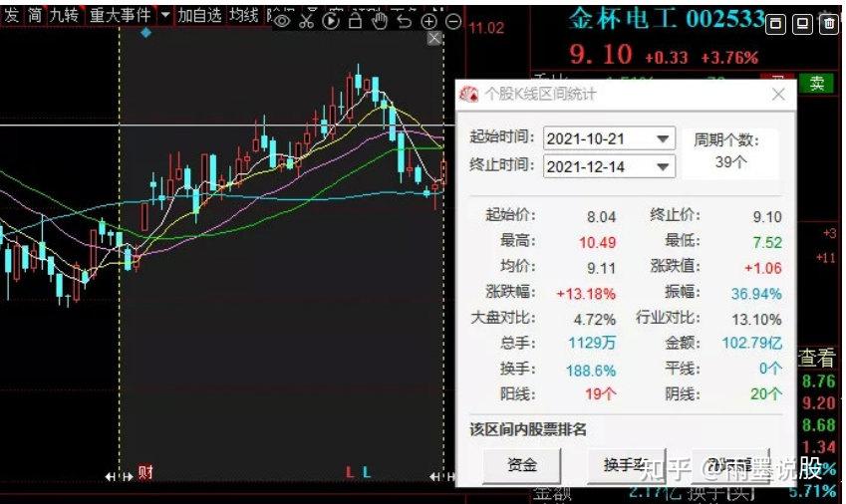Click the 换手率 ranking button

coord(627,464)
